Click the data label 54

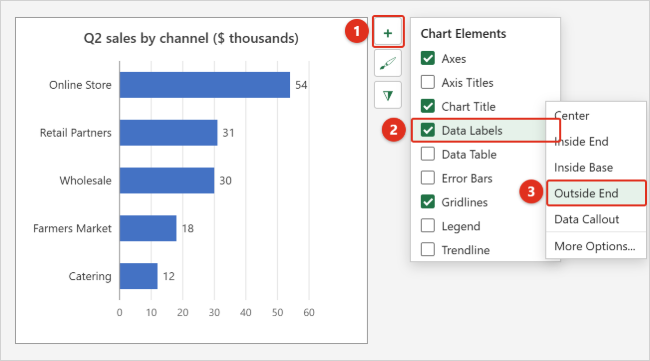[x=301, y=85]
